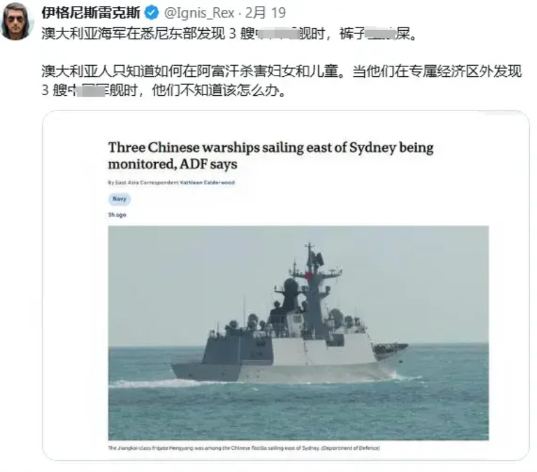Click the headline line 'monitored, ADF says'

(173, 164)
